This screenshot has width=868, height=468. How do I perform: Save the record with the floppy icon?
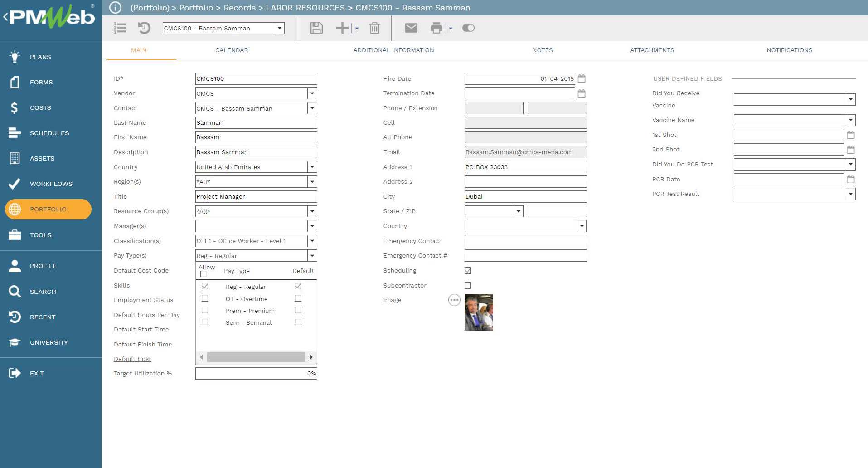tap(316, 28)
